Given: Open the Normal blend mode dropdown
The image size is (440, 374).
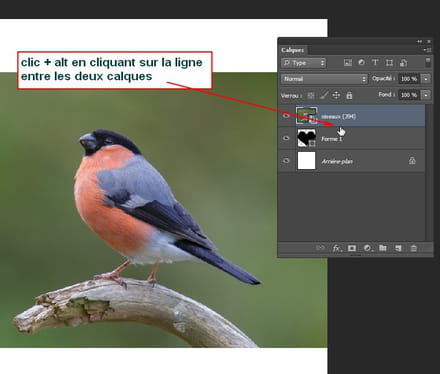Looking at the screenshot, I should pos(324,79).
